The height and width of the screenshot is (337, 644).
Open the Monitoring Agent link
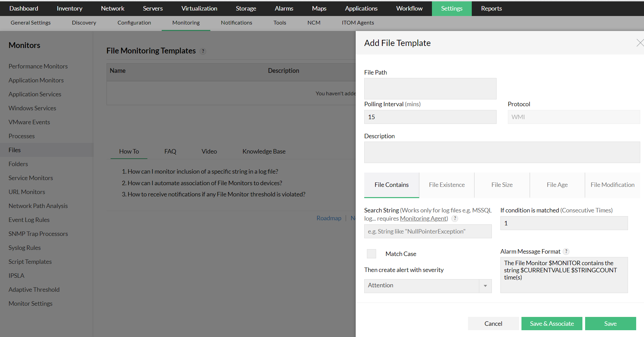pyautogui.click(x=423, y=219)
